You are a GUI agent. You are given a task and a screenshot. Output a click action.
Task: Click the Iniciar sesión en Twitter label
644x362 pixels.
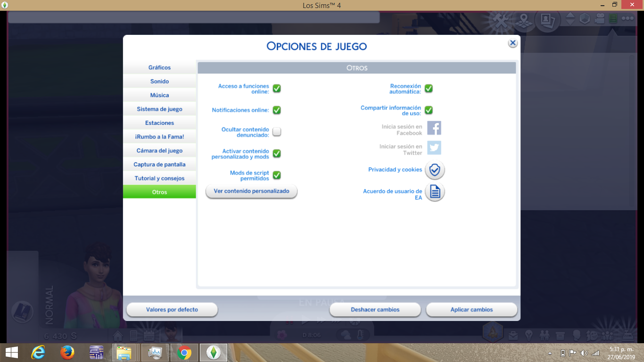click(x=401, y=150)
